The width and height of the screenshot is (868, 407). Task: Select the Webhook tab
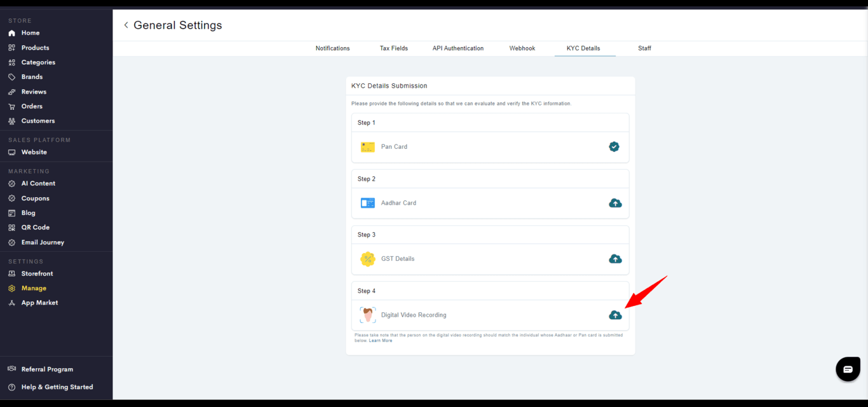(522, 48)
